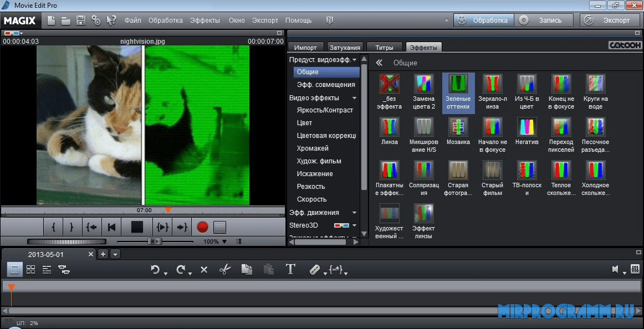Switch to storyboard mode view button
The height and width of the screenshot is (329, 644).
(15, 270)
